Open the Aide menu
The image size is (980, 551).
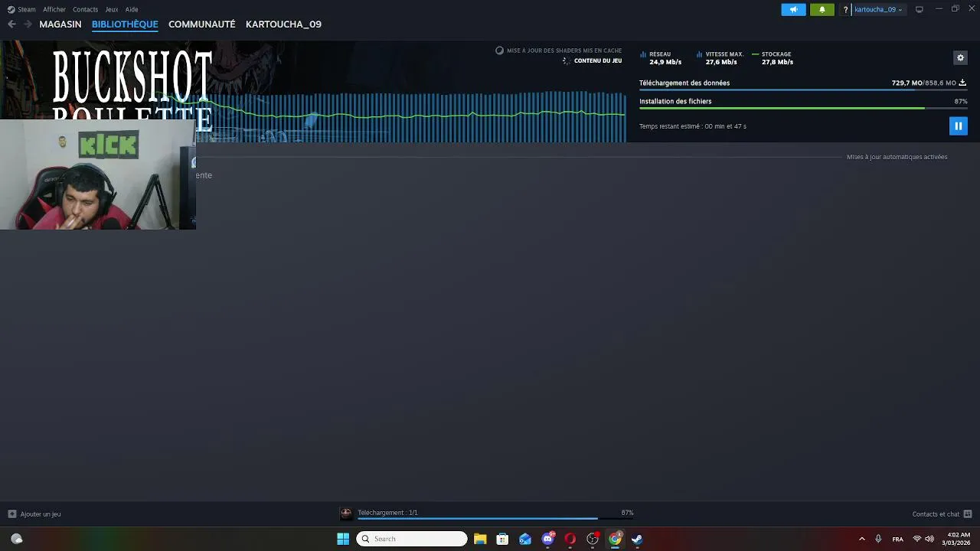pyautogui.click(x=132, y=9)
